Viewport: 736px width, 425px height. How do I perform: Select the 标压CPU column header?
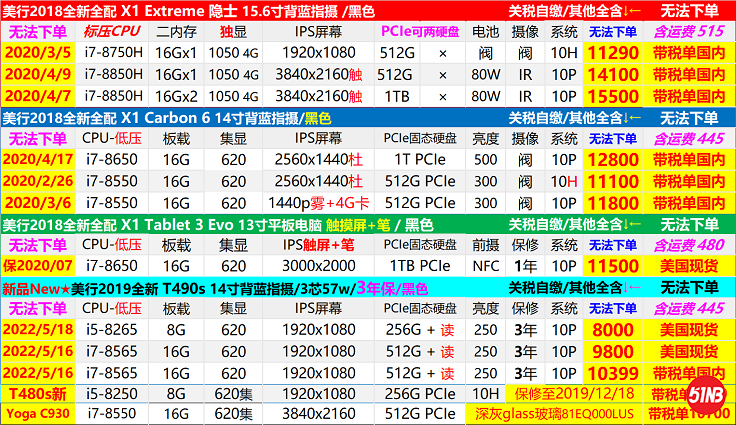[111, 31]
